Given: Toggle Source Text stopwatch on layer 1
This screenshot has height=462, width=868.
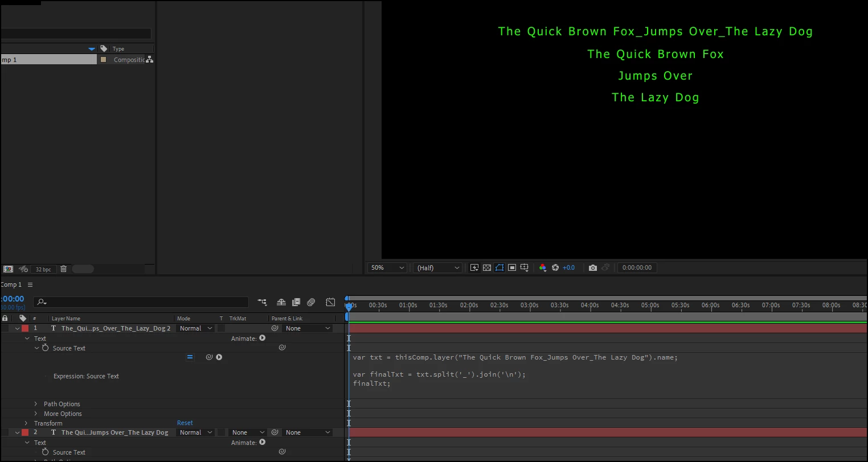Looking at the screenshot, I should pos(46,348).
